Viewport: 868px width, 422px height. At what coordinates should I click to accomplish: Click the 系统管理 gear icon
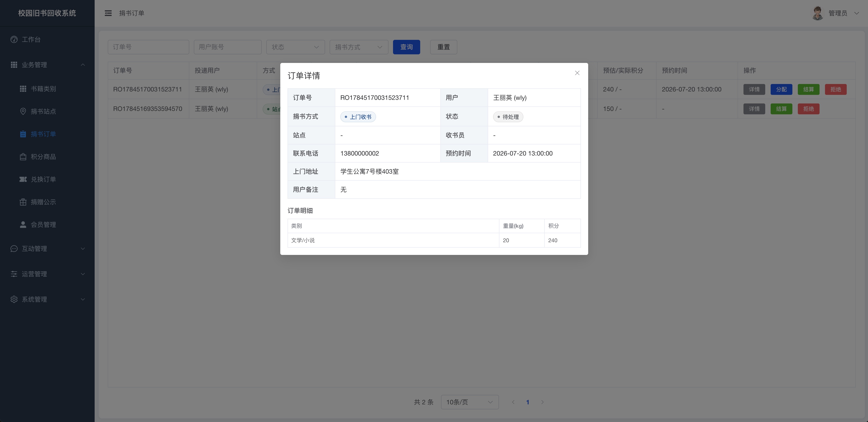[14, 299]
